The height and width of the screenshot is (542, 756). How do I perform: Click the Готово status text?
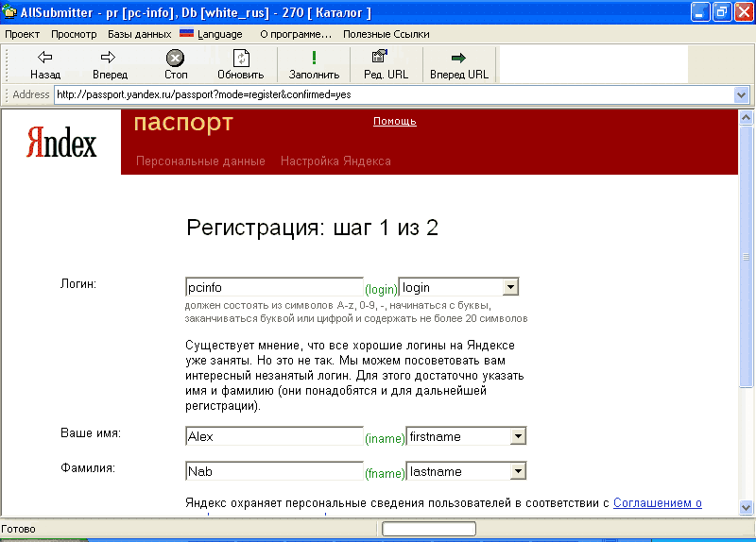tap(18, 529)
